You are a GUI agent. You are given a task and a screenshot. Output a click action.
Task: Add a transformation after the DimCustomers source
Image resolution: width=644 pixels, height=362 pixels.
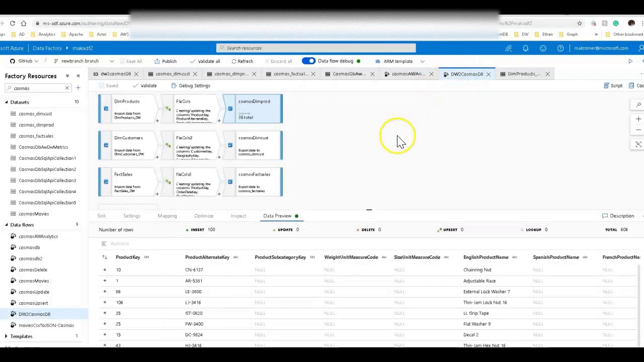(x=157, y=157)
